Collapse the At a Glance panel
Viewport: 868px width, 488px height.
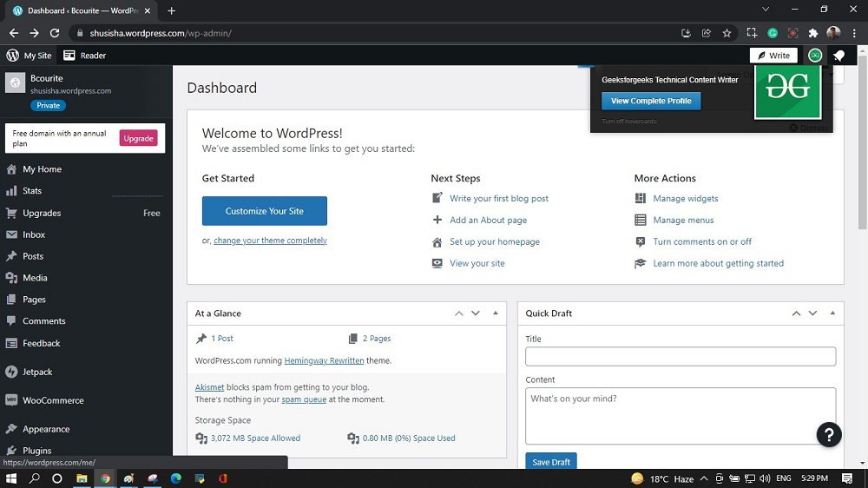point(496,313)
